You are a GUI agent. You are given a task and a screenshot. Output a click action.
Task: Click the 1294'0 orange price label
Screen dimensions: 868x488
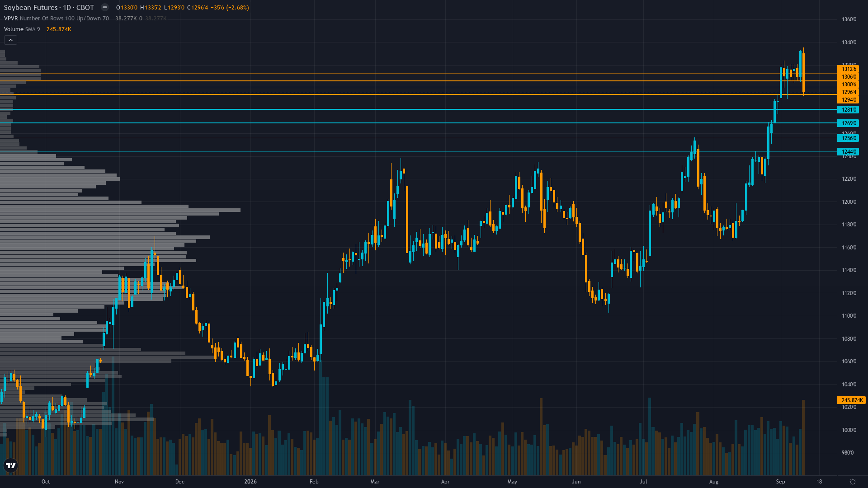(848, 100)
